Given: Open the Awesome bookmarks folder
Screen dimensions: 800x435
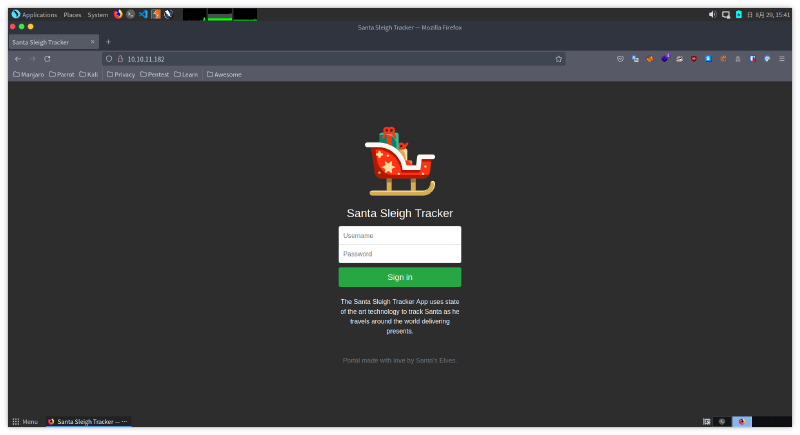Looking at the screenshot, I should tap(224, 74).
